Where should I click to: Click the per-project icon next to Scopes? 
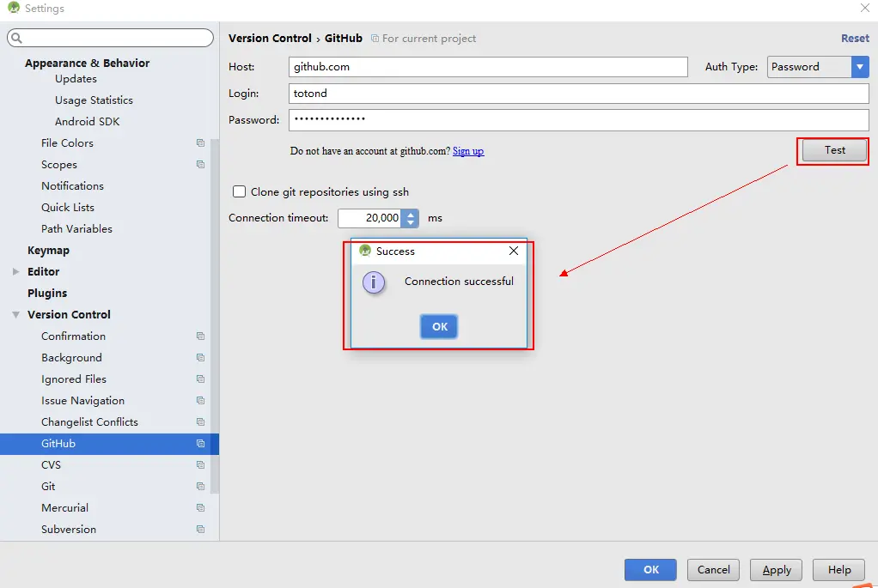click(x=200, y=165)
